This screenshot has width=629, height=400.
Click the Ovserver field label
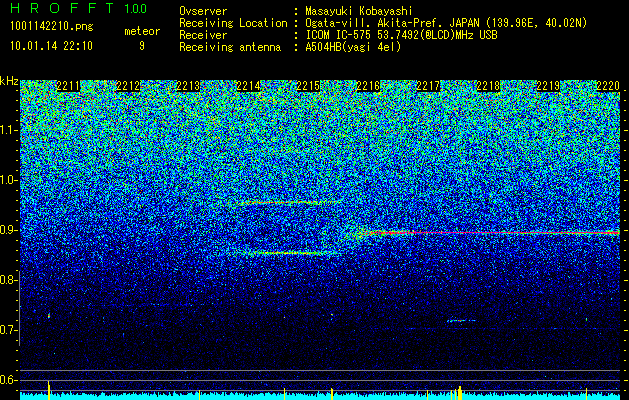pos(203,11)
